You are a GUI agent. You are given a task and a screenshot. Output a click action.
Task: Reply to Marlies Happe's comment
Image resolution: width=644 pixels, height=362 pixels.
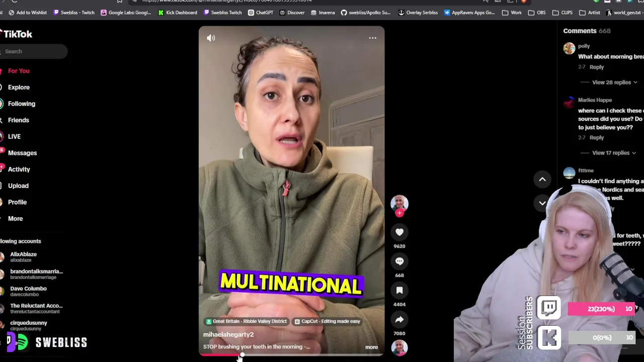point(596,137)
